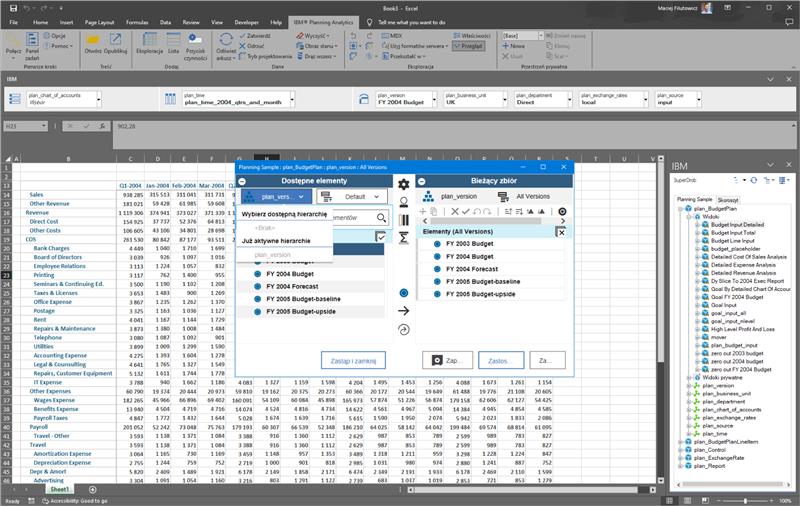
Task: Expand the plan_BudgetPlanLineItem tree node
Action: pyautogui.click(x=677, y=440)
